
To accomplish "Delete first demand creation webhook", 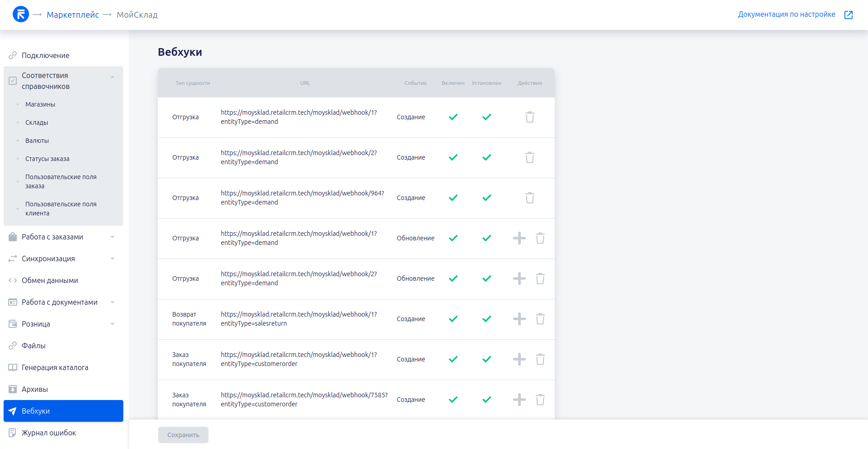I will click(529, 117).
